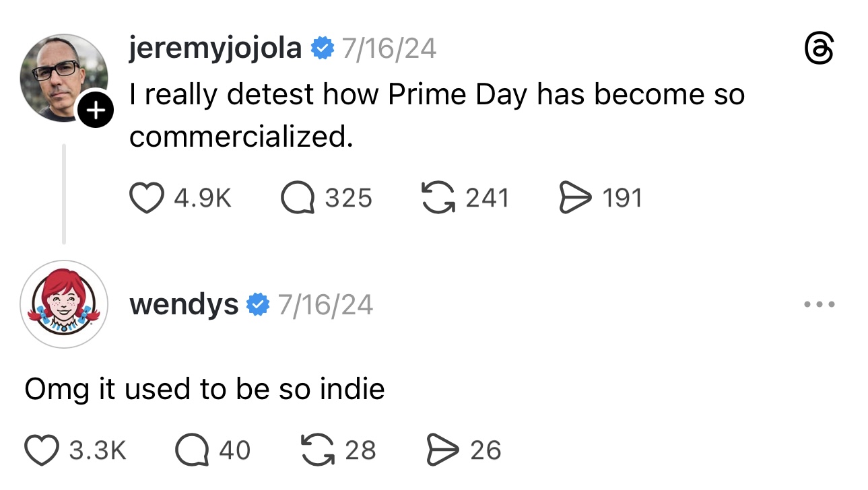
Task: Open the wendys reply 7/16/24 timestamp
Action: [x=325, y=304]
